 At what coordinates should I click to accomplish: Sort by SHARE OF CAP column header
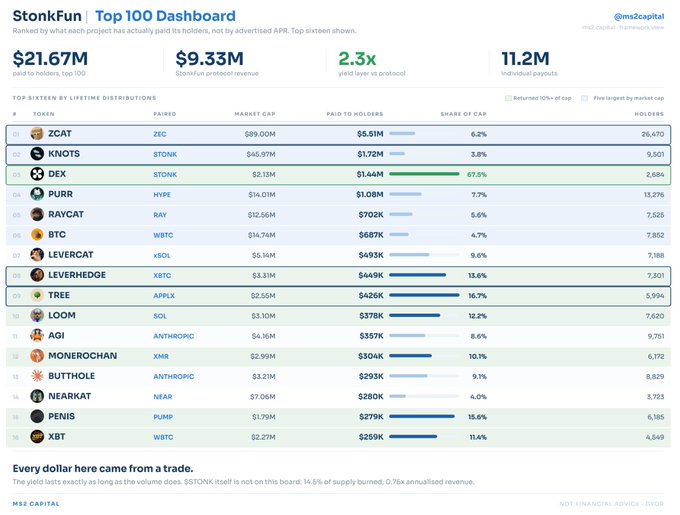click(x=463, y=114)
